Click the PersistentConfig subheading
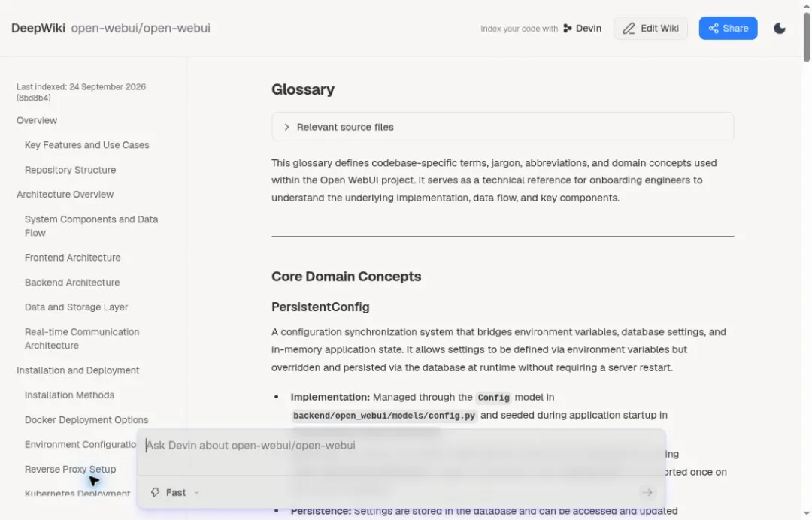Screen dimensions: 812x520 (320, 307)
